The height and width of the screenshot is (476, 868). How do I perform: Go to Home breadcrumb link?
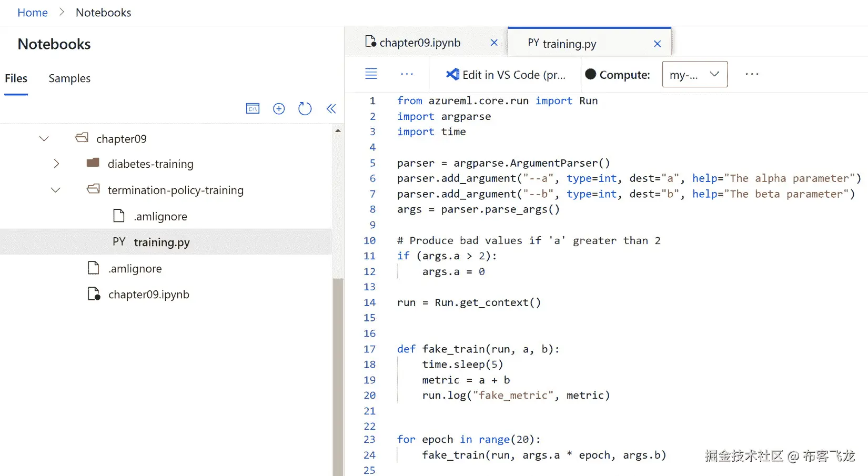pyautogui.click(x=33, y=13)
